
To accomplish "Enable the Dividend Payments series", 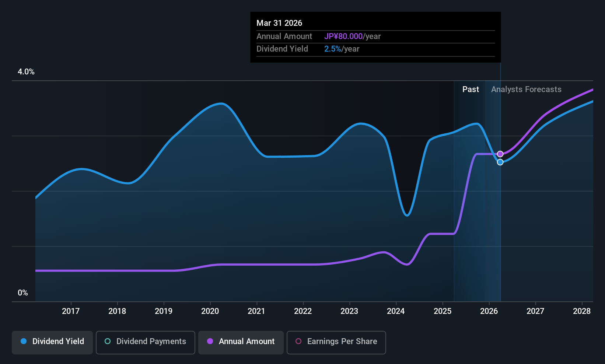I will [145, 342].
